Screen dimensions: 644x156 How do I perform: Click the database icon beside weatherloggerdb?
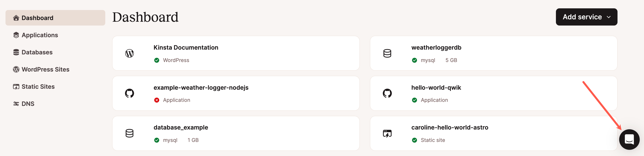[x=387, y=53]
